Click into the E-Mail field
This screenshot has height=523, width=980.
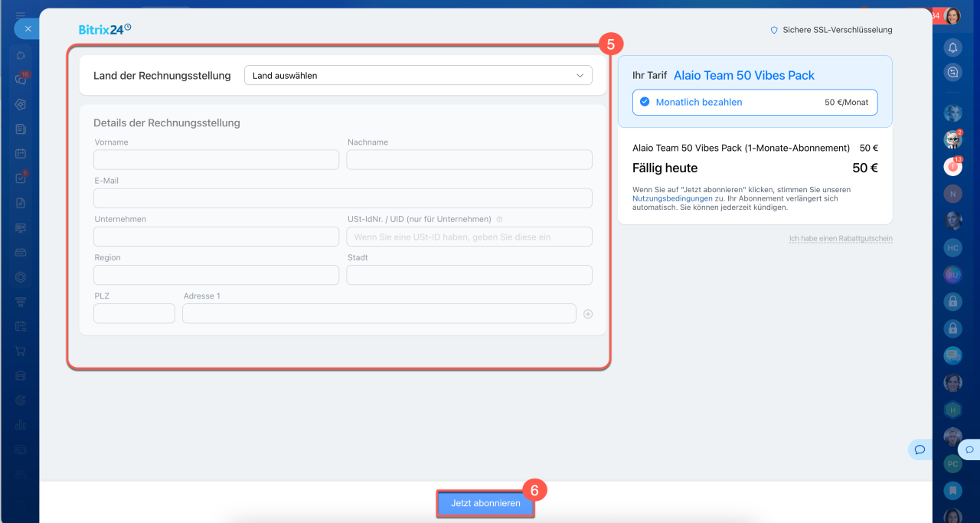coord(343,198)
